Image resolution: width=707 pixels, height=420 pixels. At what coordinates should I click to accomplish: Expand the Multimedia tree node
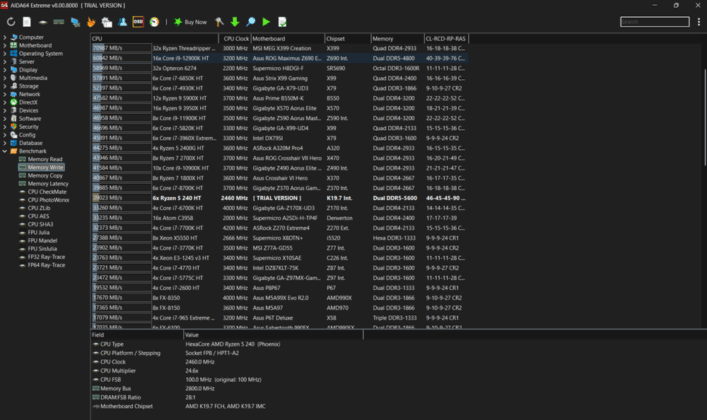point(5,78)
